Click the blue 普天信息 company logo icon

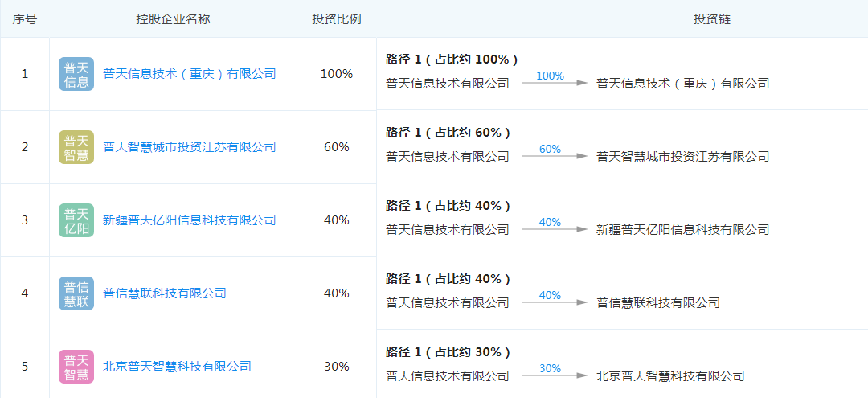pos(76,74)
